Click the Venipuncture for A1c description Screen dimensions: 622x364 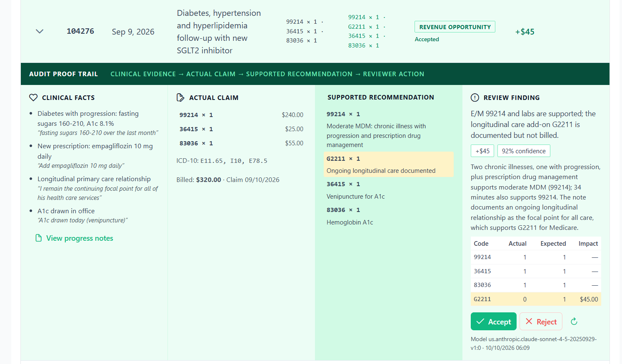coord(356,197)
